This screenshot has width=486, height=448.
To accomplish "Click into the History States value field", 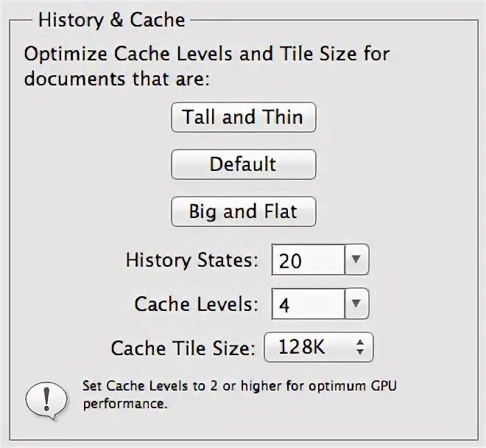I will point(308,259).
